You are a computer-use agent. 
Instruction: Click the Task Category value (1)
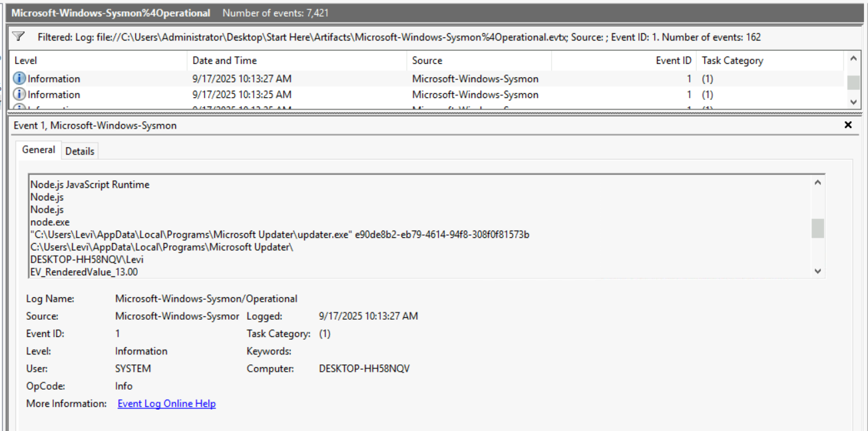[x=325, y=334]
